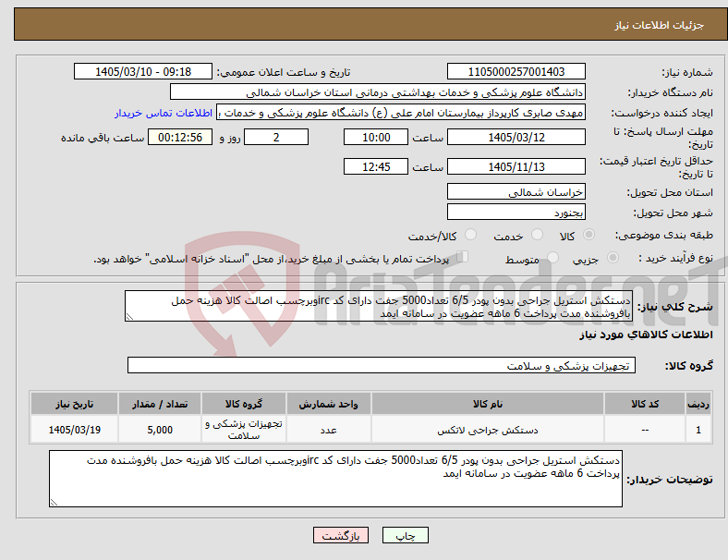Click the response deadline date 1405/03/12
The height and width of the screenshot is (560, 728).
516,137
